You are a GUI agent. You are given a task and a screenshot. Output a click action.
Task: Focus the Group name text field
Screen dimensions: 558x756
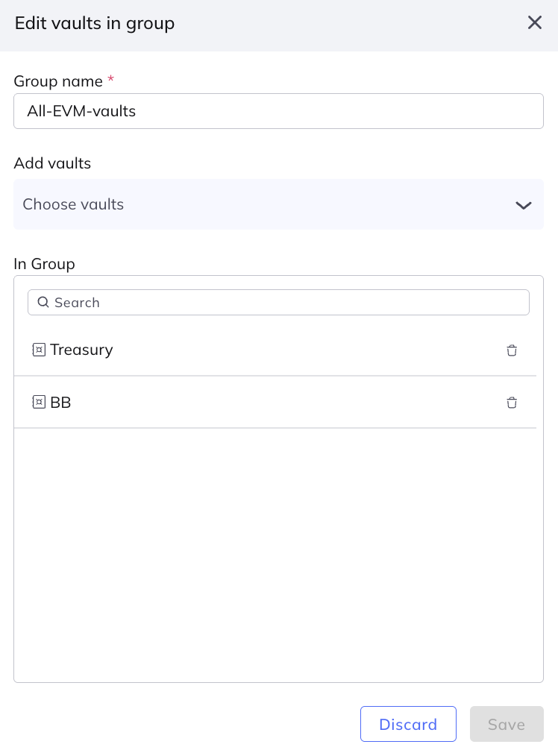click(278, 111)
